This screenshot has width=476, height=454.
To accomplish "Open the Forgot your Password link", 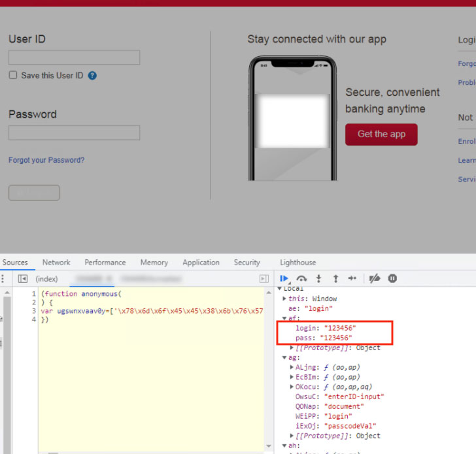I will [x=46, y=160].
